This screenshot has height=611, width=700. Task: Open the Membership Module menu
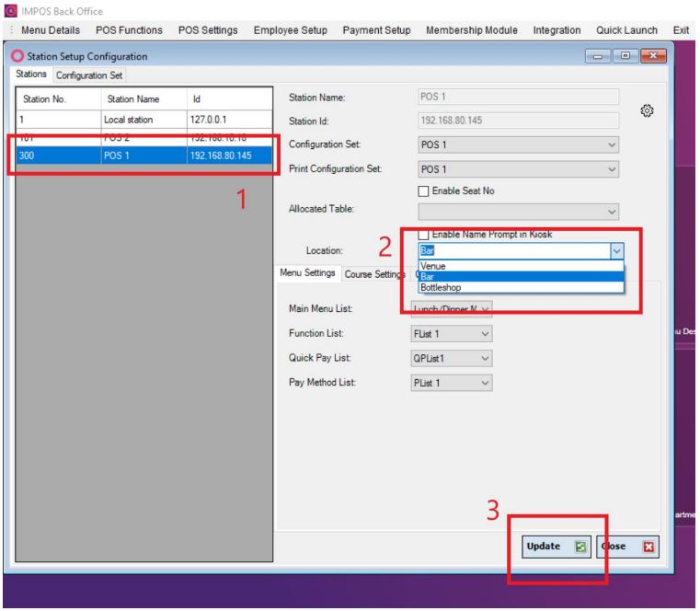(471, 30)
